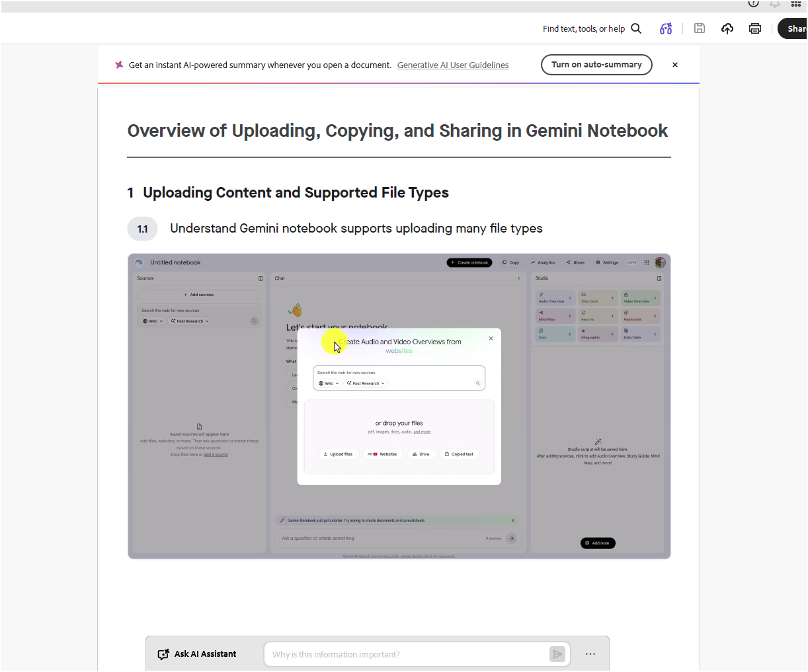Click text 'Understand Gemini notebook supports uploading many file types'
This screenshot has height=672, width=808.
pyautogui.click(x=356, y=229)
